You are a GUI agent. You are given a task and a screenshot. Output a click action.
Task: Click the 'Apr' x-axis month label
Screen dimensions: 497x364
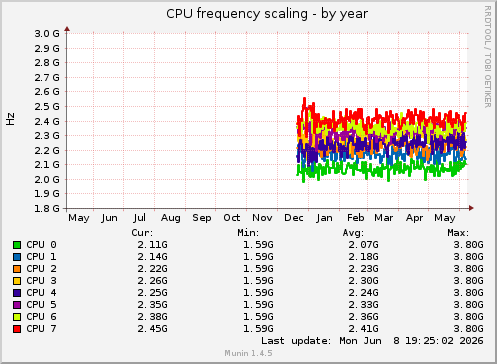pyautogui.click(x=414, y=218)
